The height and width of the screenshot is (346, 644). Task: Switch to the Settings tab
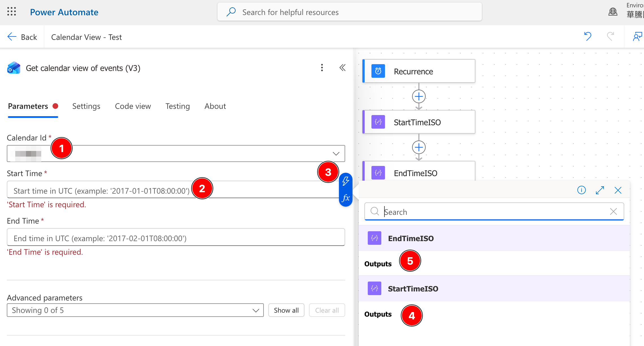[86, 106]
